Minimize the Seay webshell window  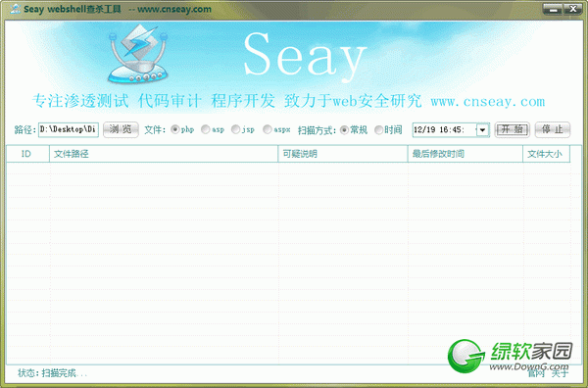[553, 9]
